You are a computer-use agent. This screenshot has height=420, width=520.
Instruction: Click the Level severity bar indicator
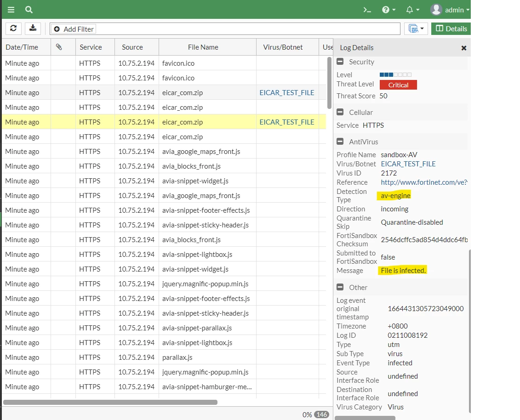[396, 74]
